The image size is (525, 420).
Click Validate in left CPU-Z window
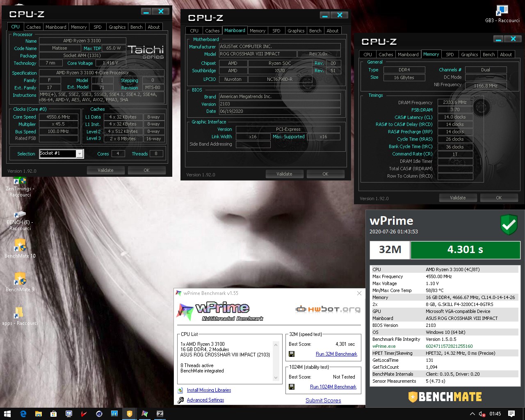(x=105, y=170)
